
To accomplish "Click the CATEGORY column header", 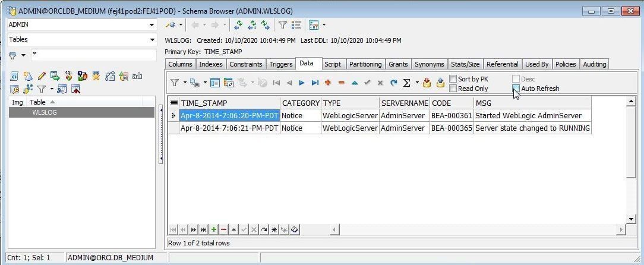I will pos(301,103).
